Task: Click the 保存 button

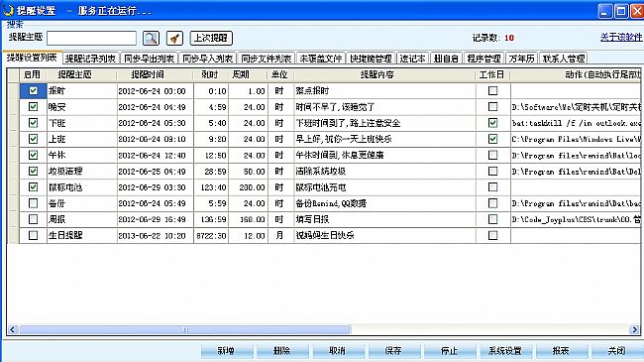Action: coord(394,351)
